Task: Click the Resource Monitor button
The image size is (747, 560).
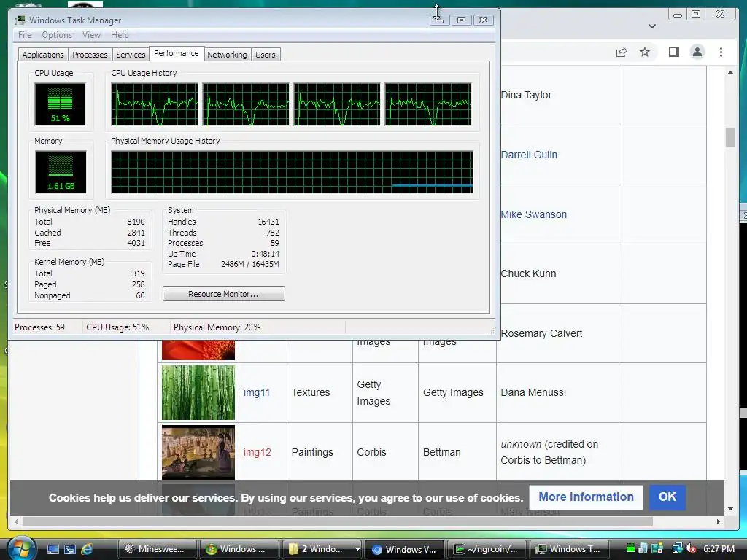Action: tap(223, 294)
